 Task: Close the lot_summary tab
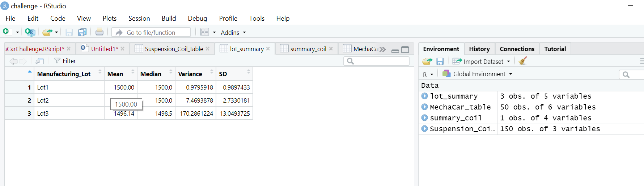click(x=268, y=49)
